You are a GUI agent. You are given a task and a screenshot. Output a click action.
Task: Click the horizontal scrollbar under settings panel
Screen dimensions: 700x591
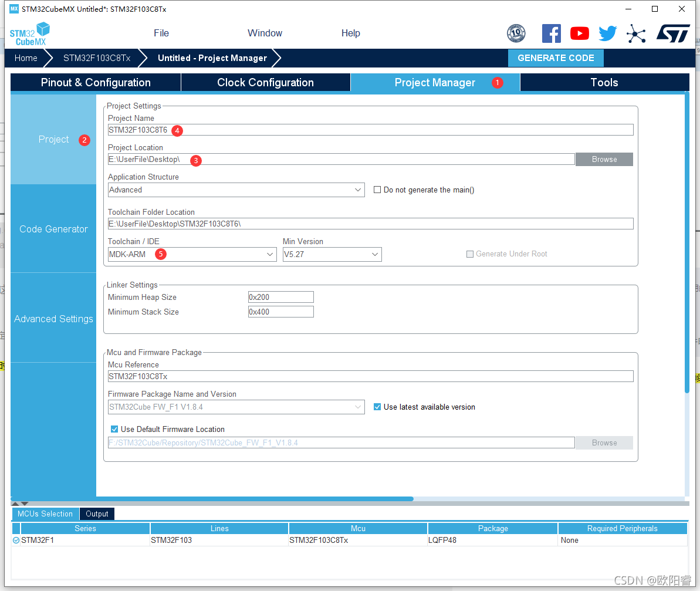click(x=212, y=499)
